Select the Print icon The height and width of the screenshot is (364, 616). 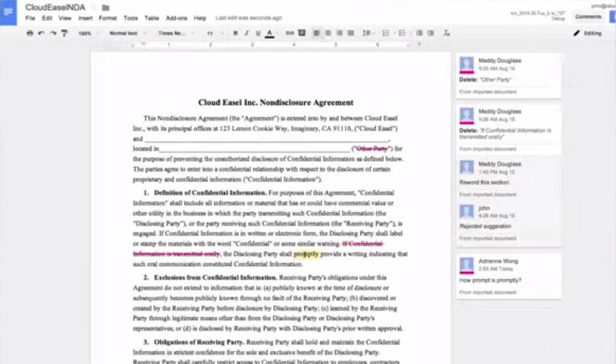[x=29, y=33]
